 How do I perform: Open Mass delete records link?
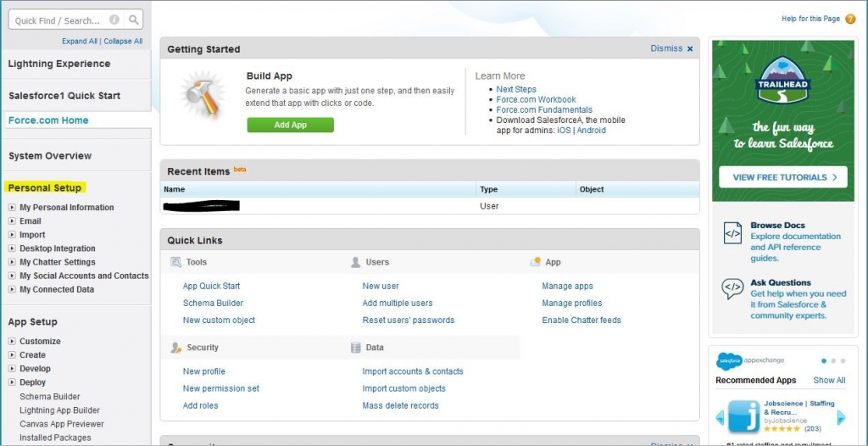pos(401,405)
